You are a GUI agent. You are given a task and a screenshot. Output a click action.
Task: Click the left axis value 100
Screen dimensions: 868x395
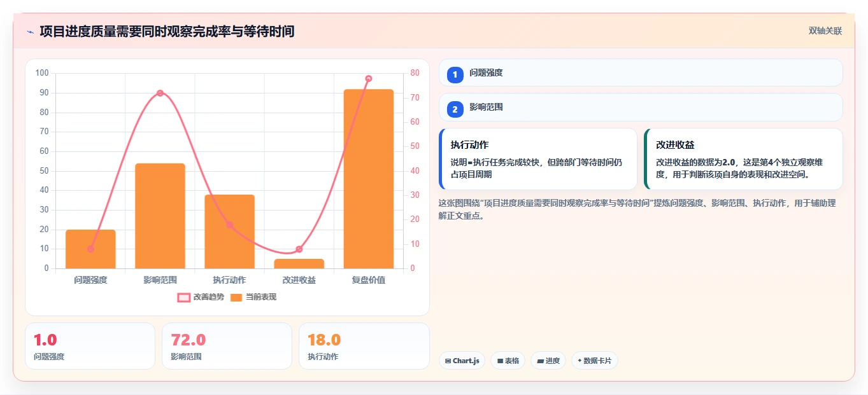point(42,73)
